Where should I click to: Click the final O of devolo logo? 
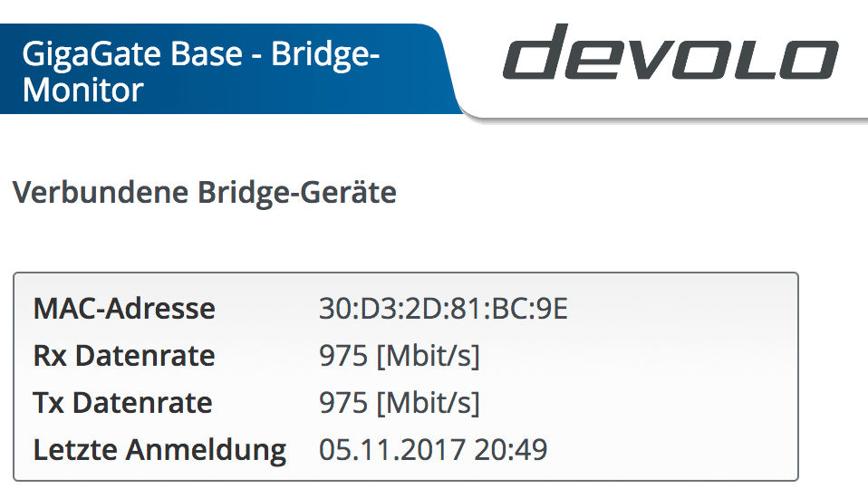809,60
